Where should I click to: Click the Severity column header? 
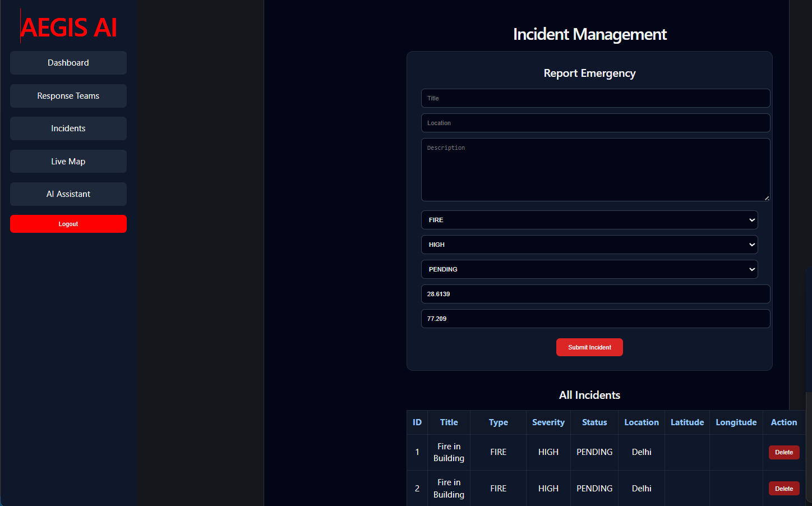tap(548, 422)
